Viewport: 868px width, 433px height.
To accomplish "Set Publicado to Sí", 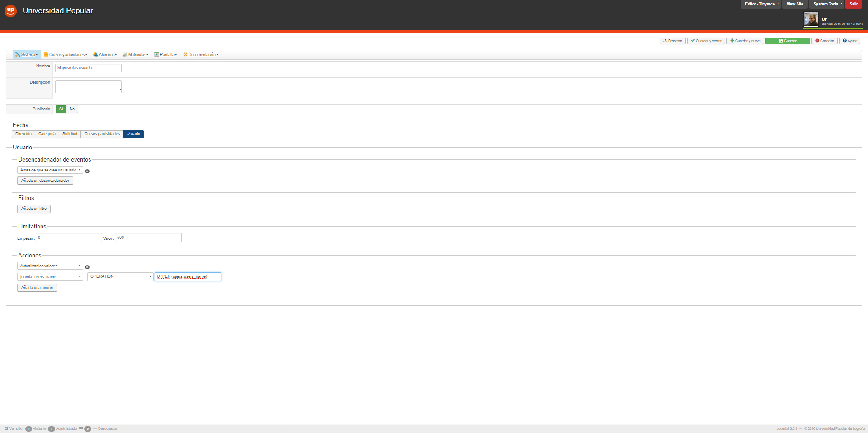I will [x=61, y=109].
